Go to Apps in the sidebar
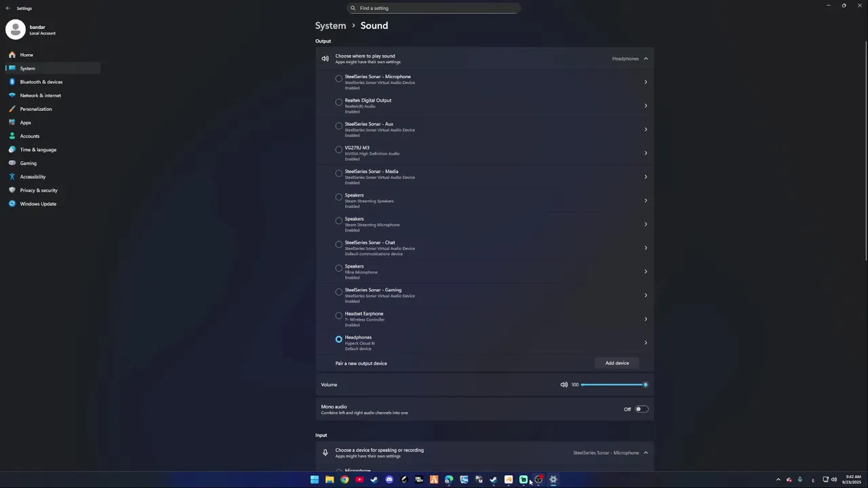The width and height of the screenshot is (868, 488). 52,123
